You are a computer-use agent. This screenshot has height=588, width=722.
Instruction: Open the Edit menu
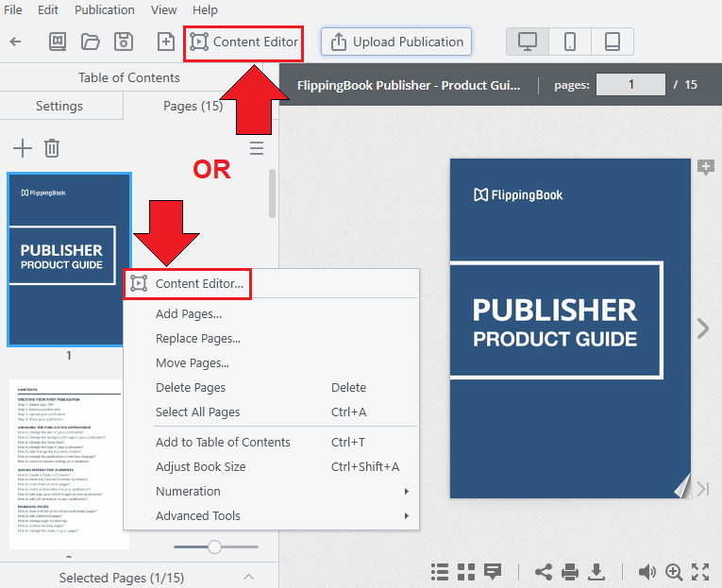[x=48, y=9]
